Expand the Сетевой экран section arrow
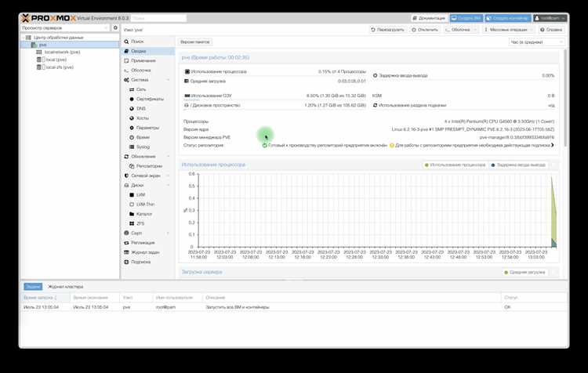The image size is (588, 373). (x=168, y=176)
